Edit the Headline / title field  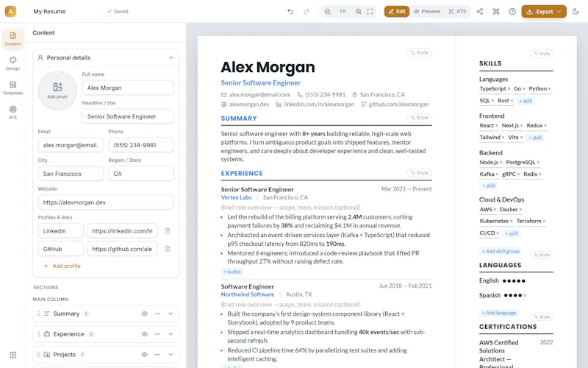click(128, 116)
